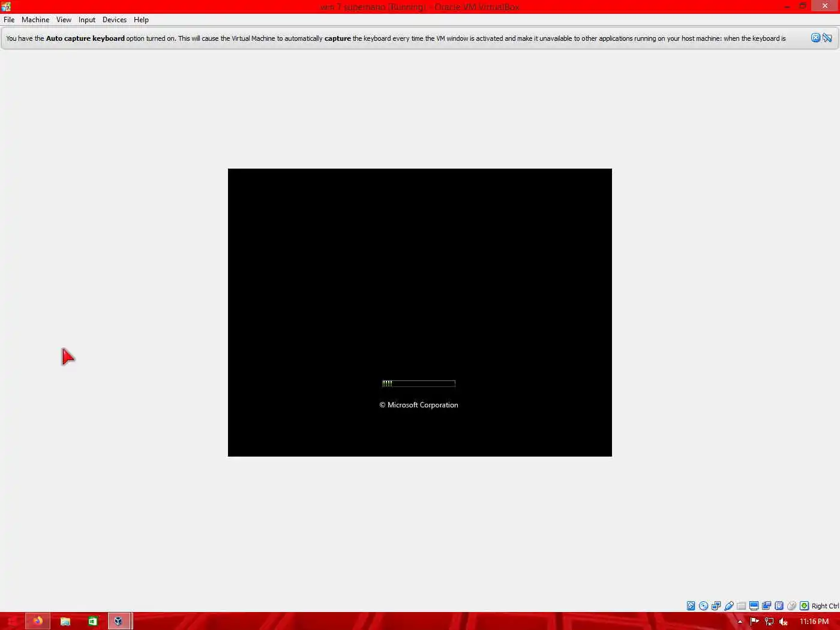Image resolution: width=840 pixels, height=630 pixels.
Task: Click the Right Ctrl host key label
Action: [x=825, y=606]
